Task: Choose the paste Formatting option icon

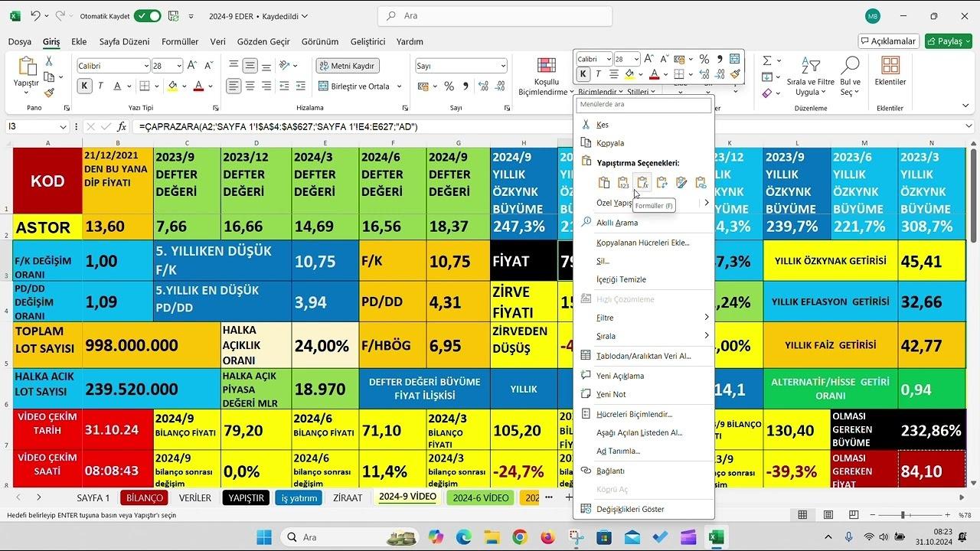Action: tap(681, 182)
